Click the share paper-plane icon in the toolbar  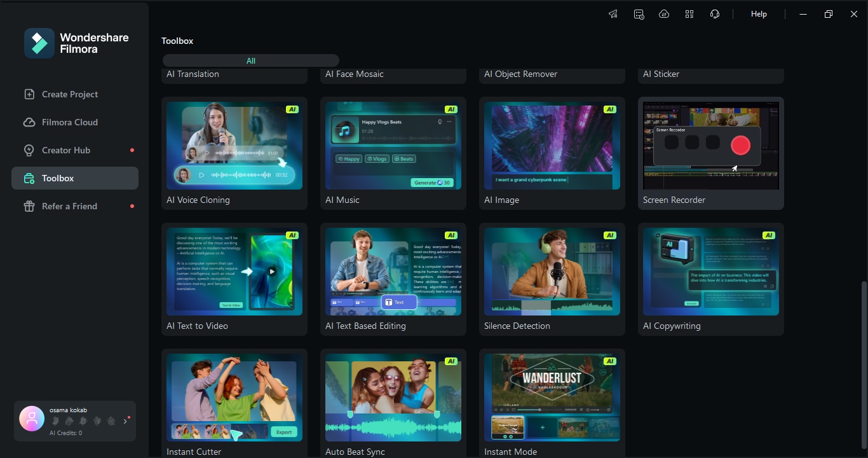coord(613,13)
